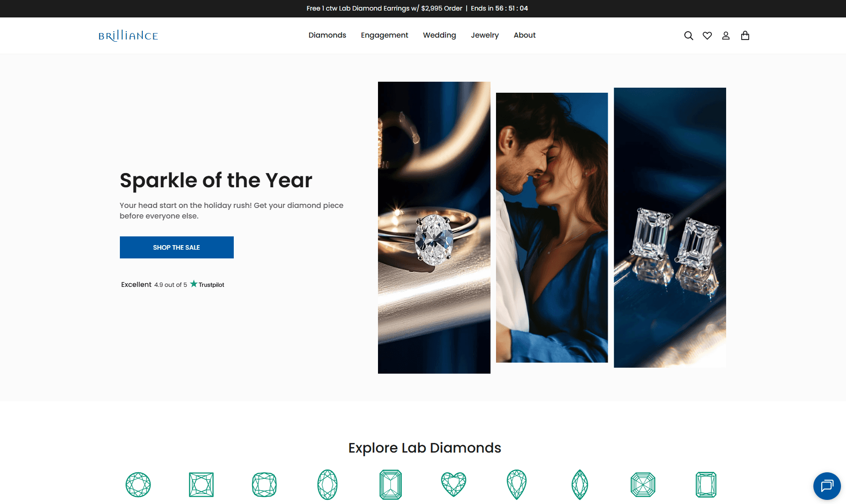Open the wishlist heart icon
The height and width of the screenshot is (504, 846).
[707, 36]
